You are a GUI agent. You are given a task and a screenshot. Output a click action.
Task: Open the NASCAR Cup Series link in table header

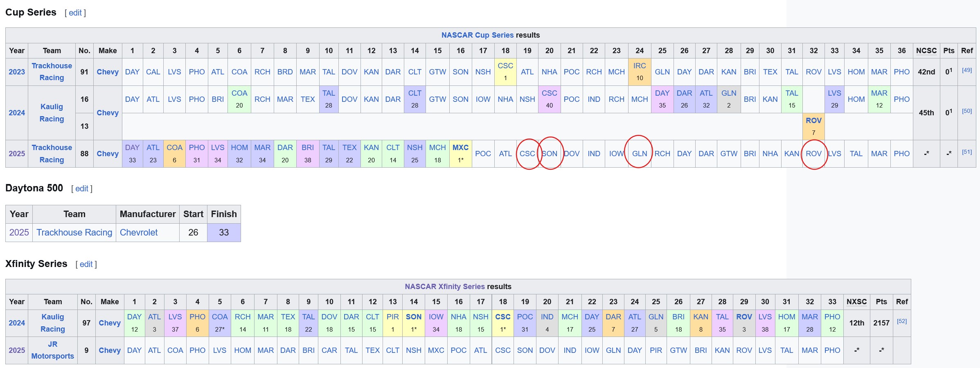tap(477, 35)
